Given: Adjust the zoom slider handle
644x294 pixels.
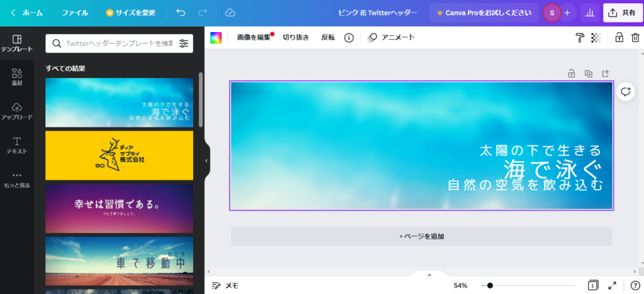Looking at the screenshot, I should (490, 285).
